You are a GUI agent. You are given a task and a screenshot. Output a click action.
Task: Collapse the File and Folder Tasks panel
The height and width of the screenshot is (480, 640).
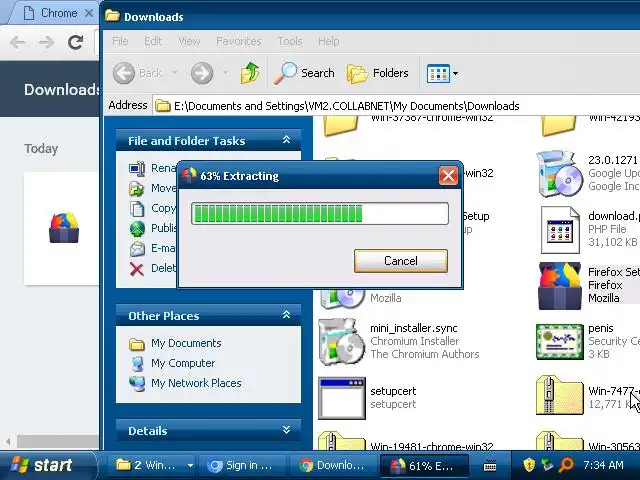[x=287, y=140]
